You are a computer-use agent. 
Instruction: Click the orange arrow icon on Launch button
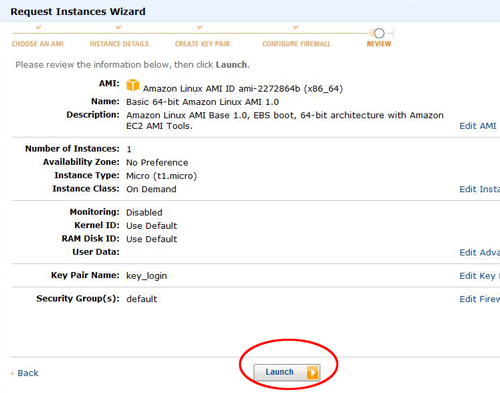click(x=312, y=372)
